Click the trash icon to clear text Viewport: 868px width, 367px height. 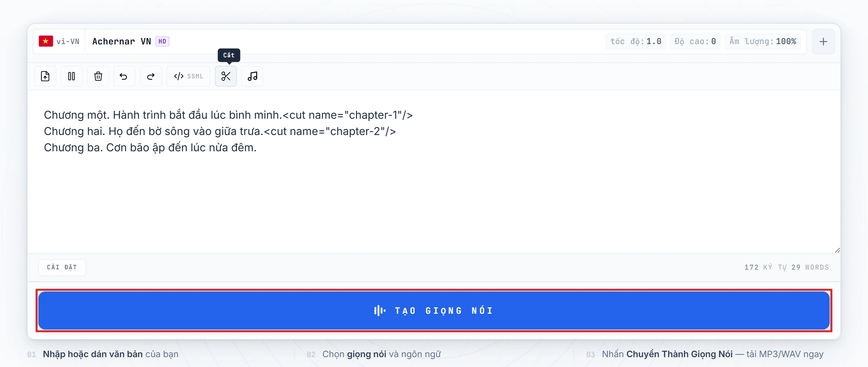point(98,76)
